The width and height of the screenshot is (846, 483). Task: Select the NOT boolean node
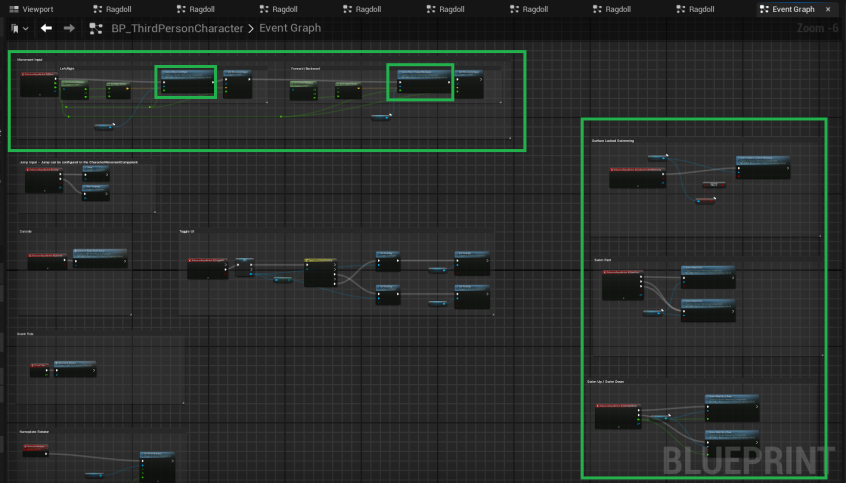(714, 185)
